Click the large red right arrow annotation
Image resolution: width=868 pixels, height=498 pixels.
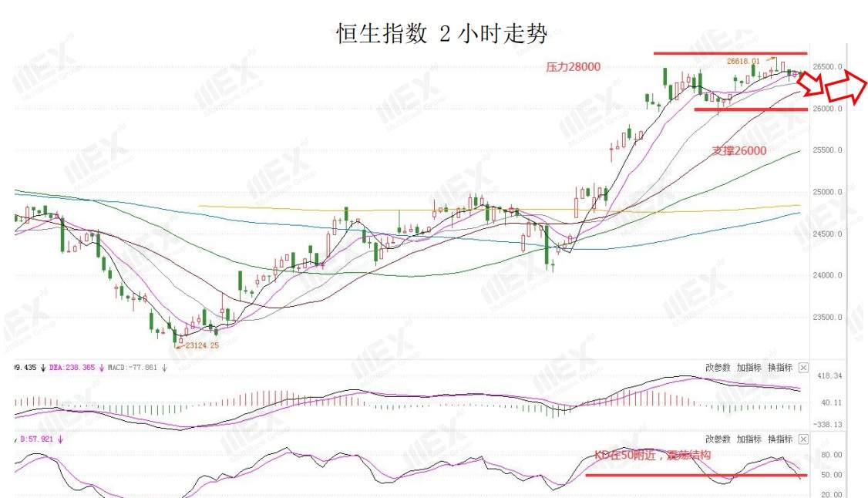tap(846, 83)
